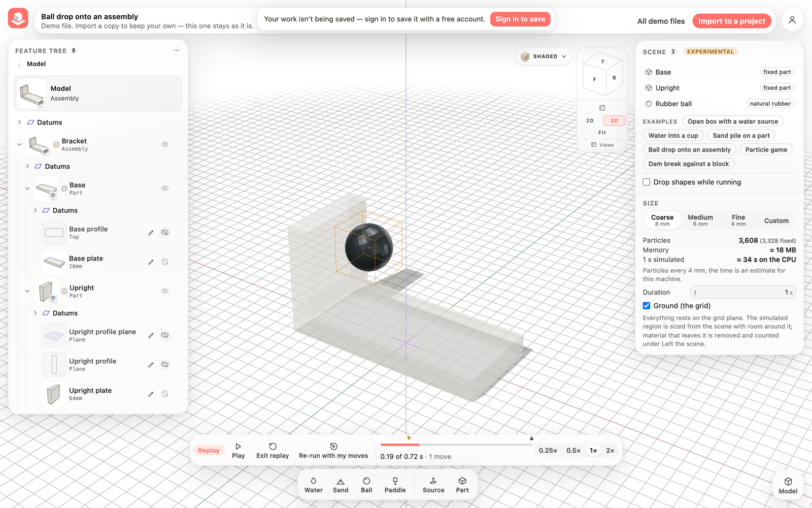Uncheck Ground (the grid) checkbox

647,306
